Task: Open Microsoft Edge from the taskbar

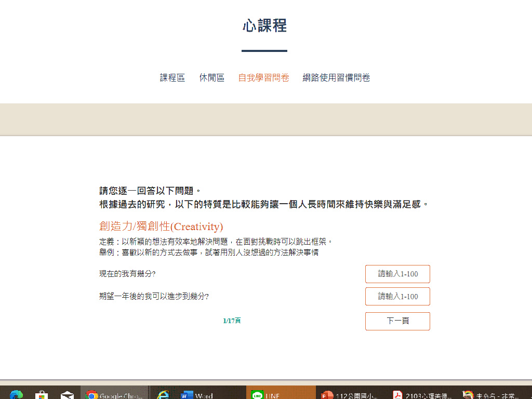Action: 16,395
